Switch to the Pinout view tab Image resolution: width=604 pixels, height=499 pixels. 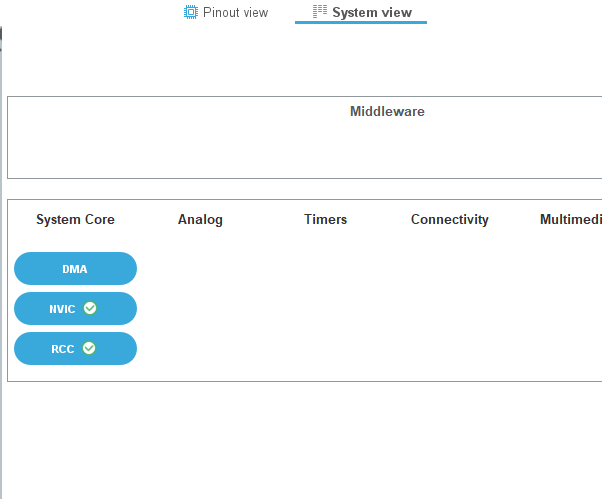235,13
